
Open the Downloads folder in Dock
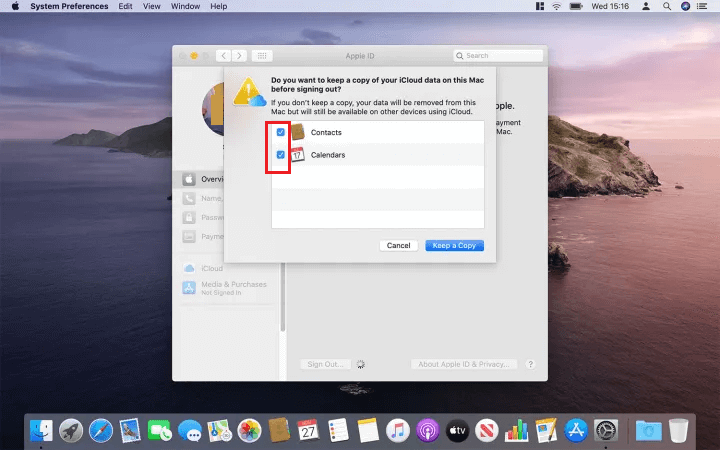(x=648, y=431)
